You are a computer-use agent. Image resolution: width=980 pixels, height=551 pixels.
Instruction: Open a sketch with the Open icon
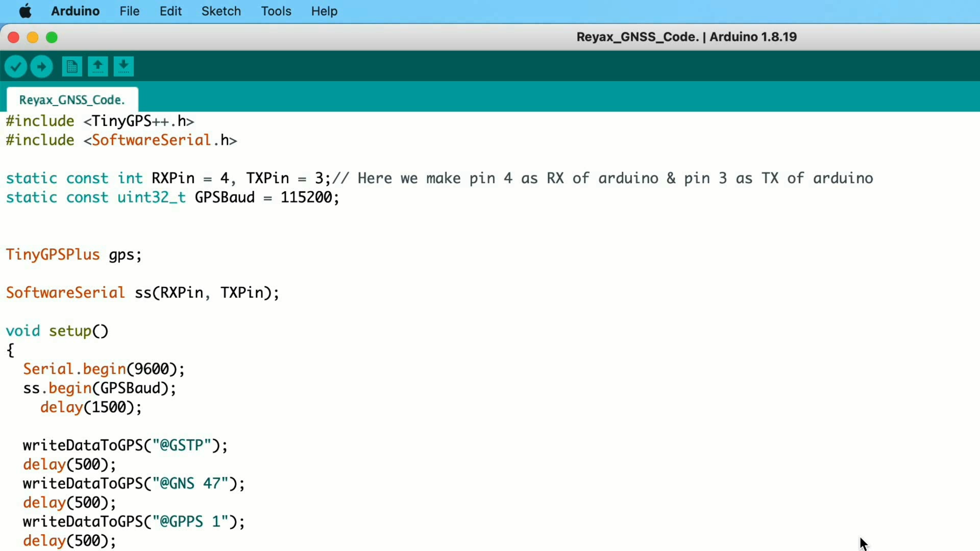(97, 67)
